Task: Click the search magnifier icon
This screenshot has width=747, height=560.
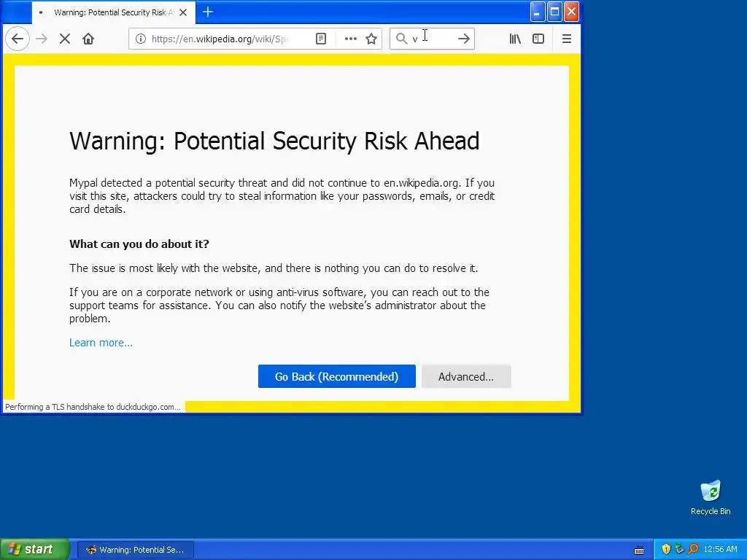Action: tap(402, 39)
